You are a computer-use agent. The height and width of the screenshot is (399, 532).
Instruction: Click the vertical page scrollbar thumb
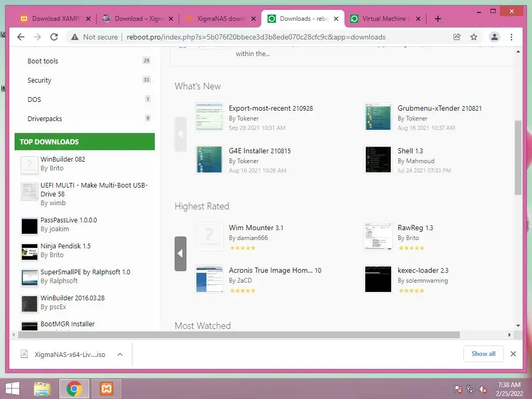tap(518, 157)
